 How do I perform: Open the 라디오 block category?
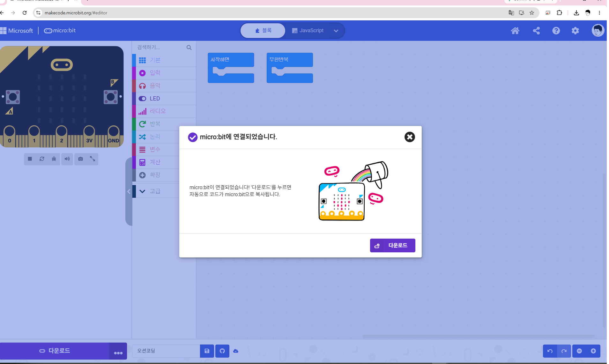tap(164, 111)
